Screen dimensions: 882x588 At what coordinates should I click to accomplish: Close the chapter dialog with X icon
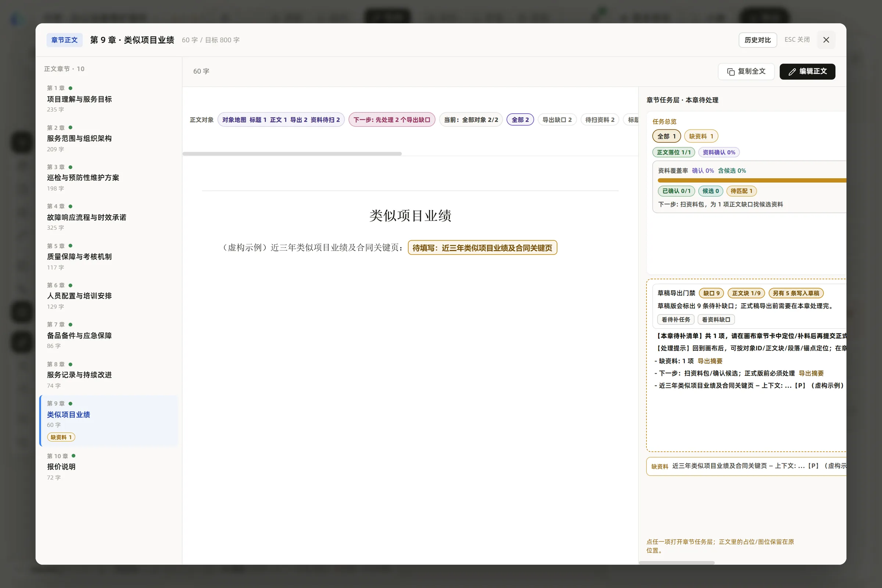[x=826, y=40]
